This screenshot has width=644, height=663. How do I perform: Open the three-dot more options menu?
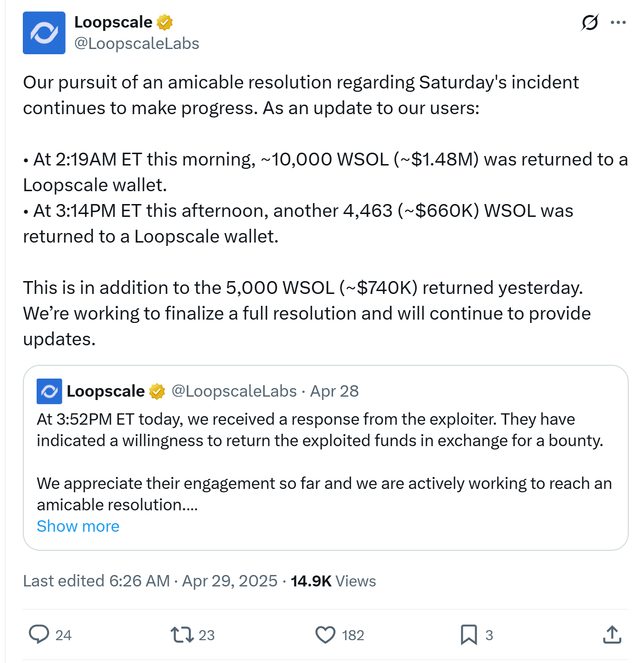click(618, 22)
